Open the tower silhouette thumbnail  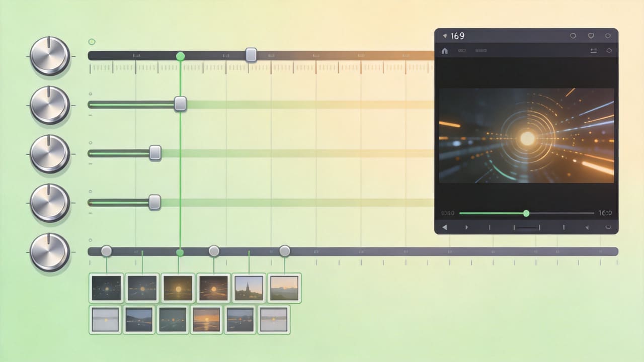[249, 288]
